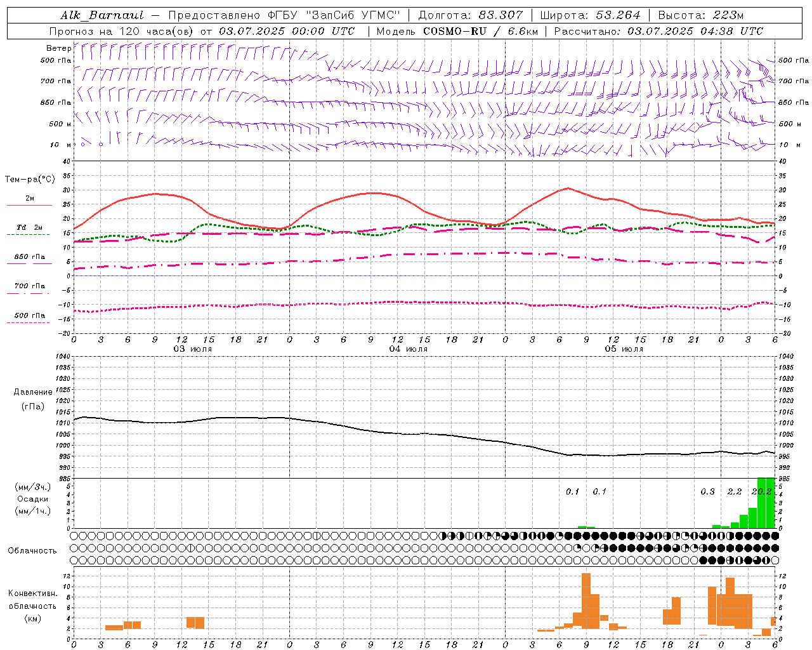Click the Alk_Barnaul station title
This screenshot has width=812, height=650.
point(102,15)
